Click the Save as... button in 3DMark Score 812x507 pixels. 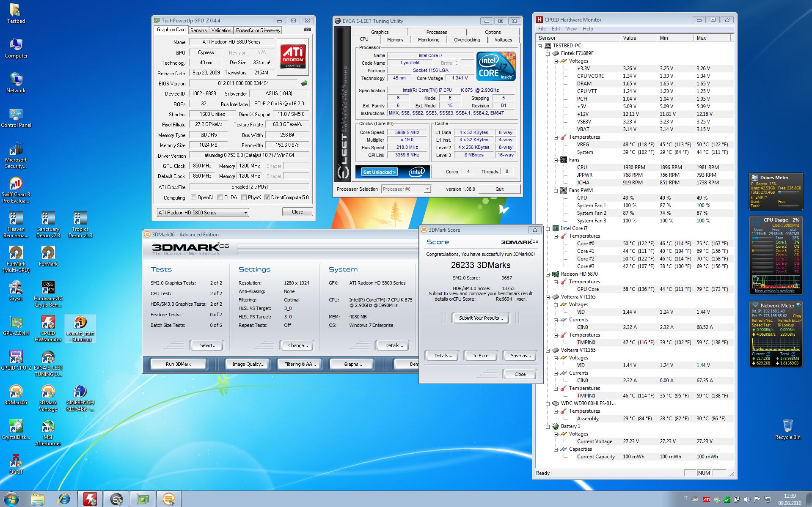(x=520, y=356)
